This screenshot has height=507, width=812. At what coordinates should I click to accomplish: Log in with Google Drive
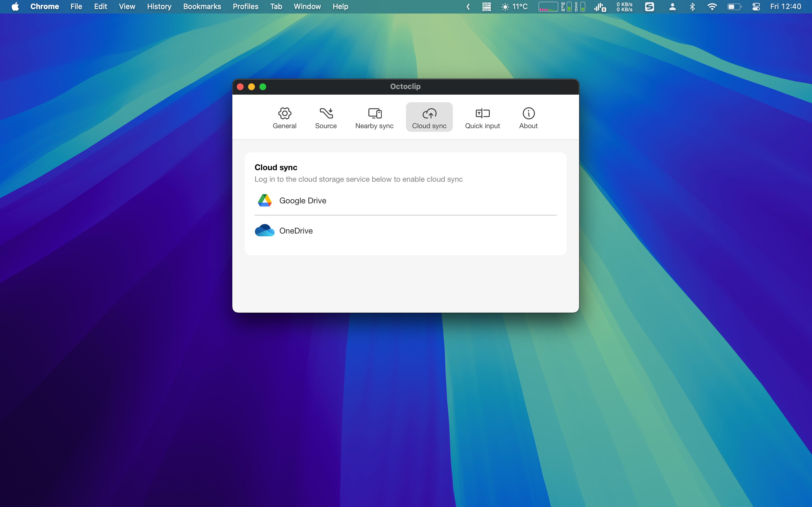303,201
